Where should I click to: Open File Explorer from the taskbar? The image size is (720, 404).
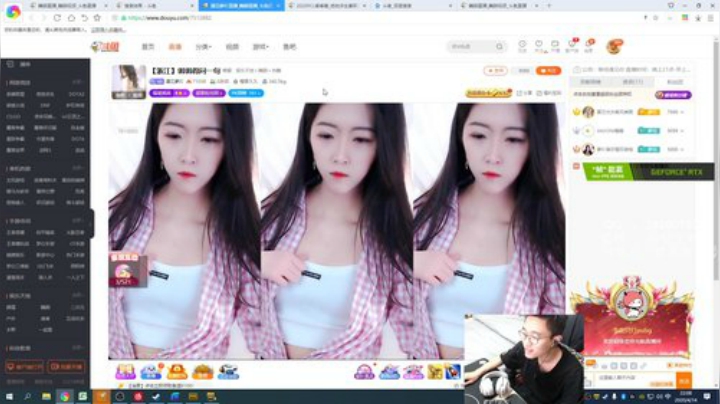click(x=46, y=396)
